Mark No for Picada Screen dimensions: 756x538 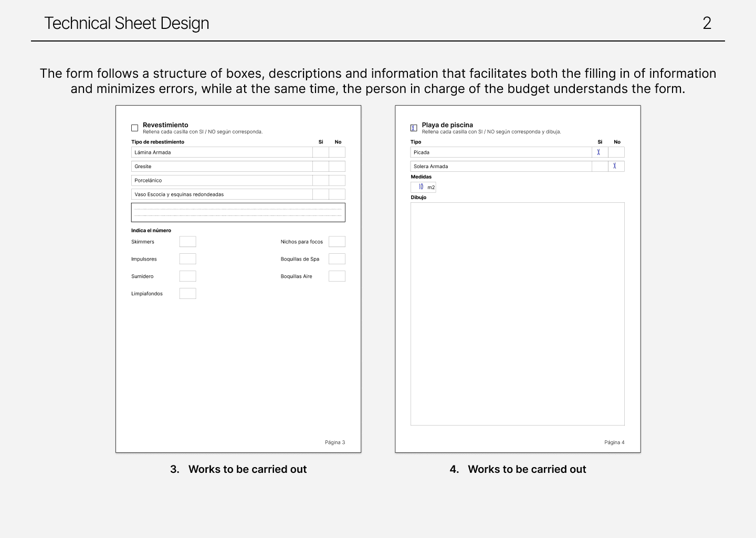(615, 152)
